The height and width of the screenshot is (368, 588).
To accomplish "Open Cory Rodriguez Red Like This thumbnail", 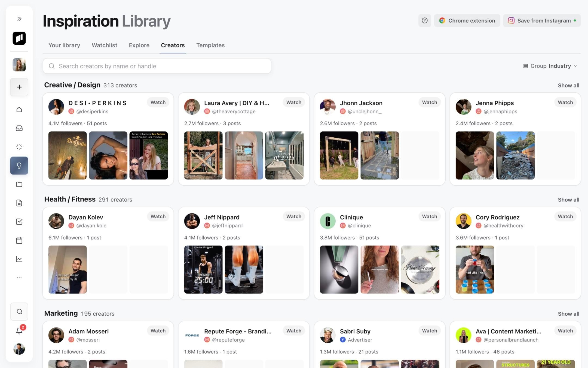I will (475, 270).
